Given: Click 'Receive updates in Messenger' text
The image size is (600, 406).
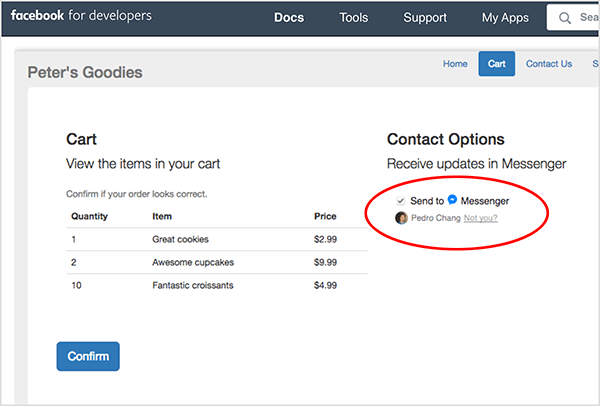Looking at the screenshot, I should pyautogui.click(x=476, y=164).
